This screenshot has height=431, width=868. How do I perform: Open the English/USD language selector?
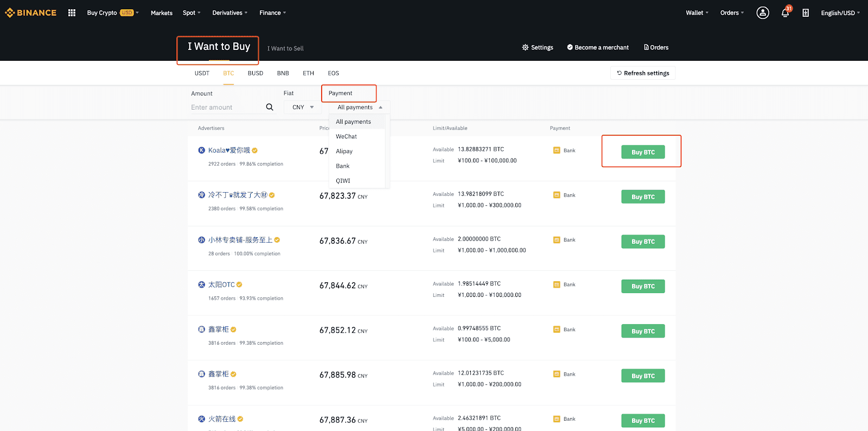840,13
